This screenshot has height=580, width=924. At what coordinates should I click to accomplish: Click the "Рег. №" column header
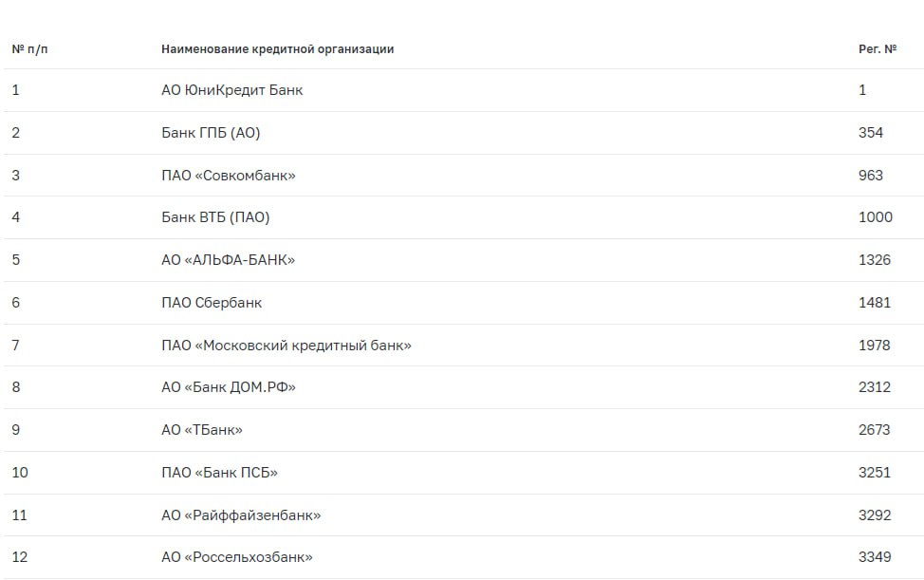pos(877,49)
